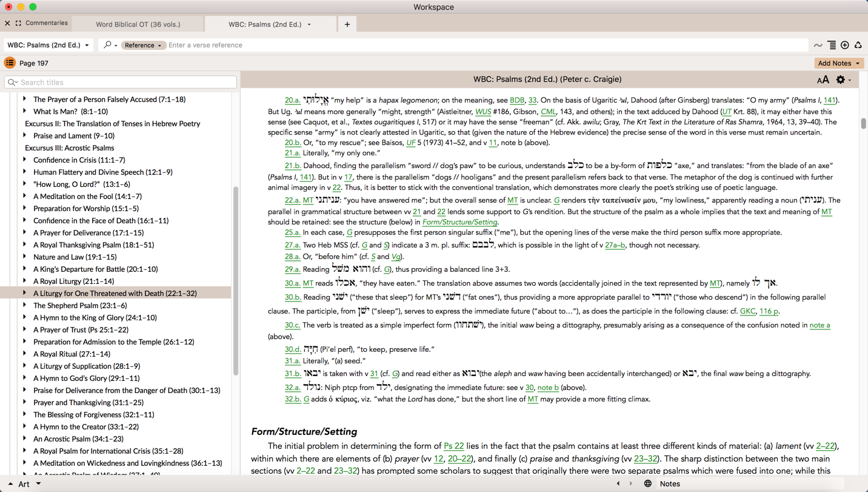The image size is (868, 492).
Task: Click the commentary text scrollbar thumb
Action: tap(863, 123)
